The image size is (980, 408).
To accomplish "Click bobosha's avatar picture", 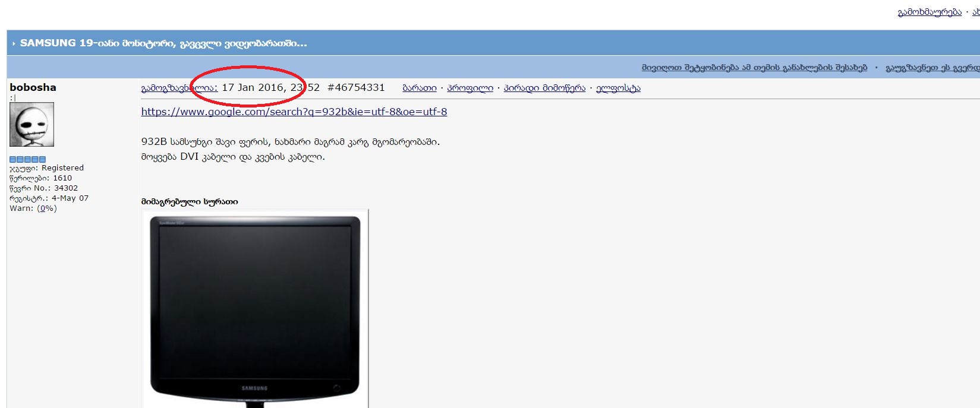I will tap(31, 125).
